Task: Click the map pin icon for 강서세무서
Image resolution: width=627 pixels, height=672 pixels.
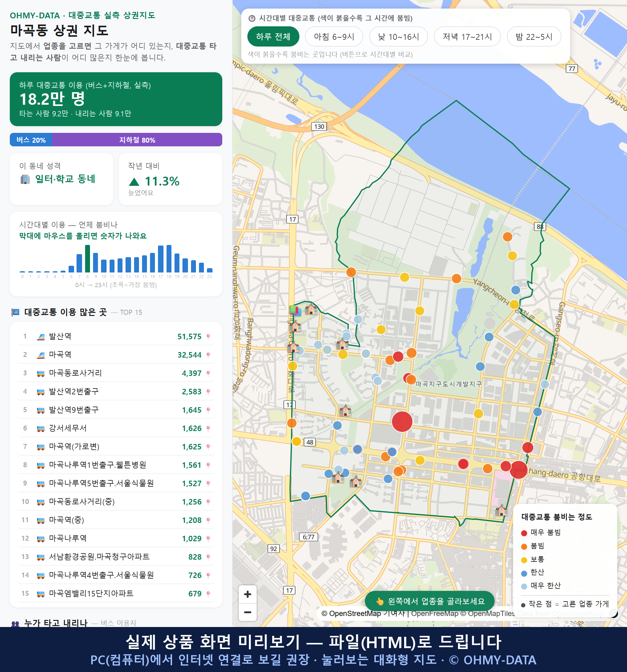Action: click(x=208, y=428)
